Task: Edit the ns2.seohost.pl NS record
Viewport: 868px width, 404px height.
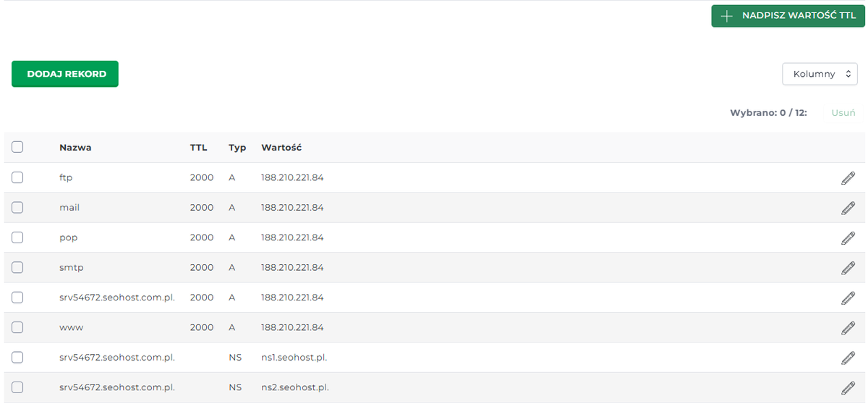Action: pyautogui.click(x=848, y=387)
